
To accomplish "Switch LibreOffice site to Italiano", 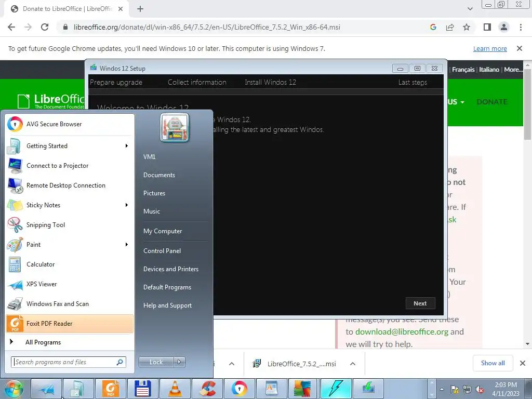I will [489, 70].
